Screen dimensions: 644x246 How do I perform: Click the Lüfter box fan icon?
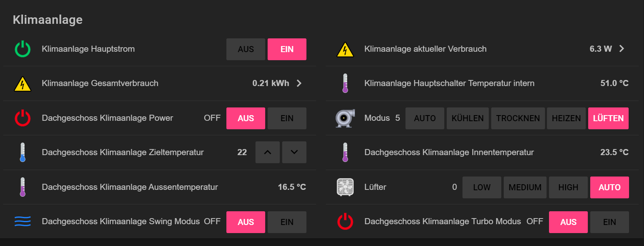click(345, 187)
